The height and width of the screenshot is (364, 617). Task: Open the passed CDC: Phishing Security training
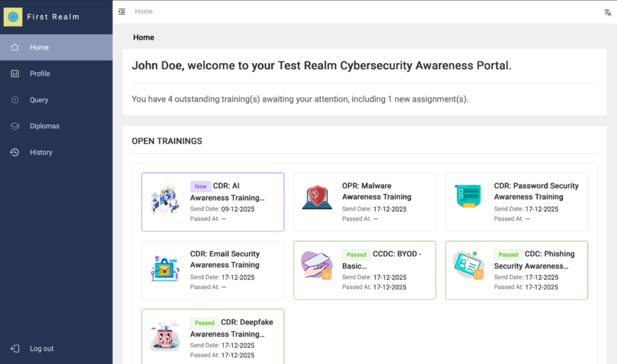[534, 260]
